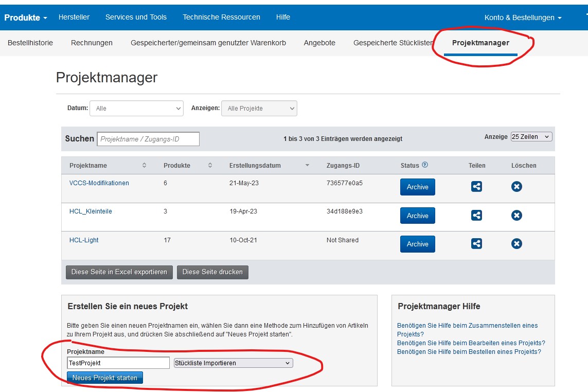
Task: Delete the HCL_Kleinteile project
Action: pos(516,216)
